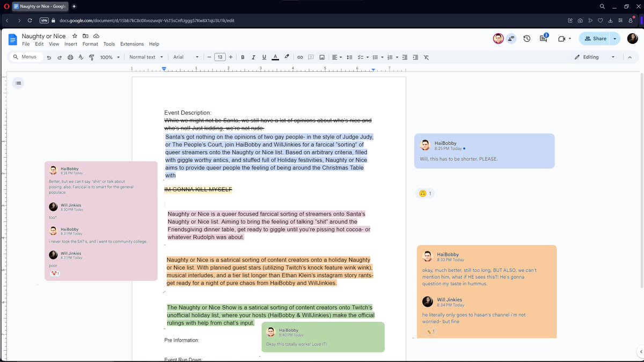This screenshot has width=644, height=362.
Task: Open the comments panel with 3 badge
Action: (544, 39)
